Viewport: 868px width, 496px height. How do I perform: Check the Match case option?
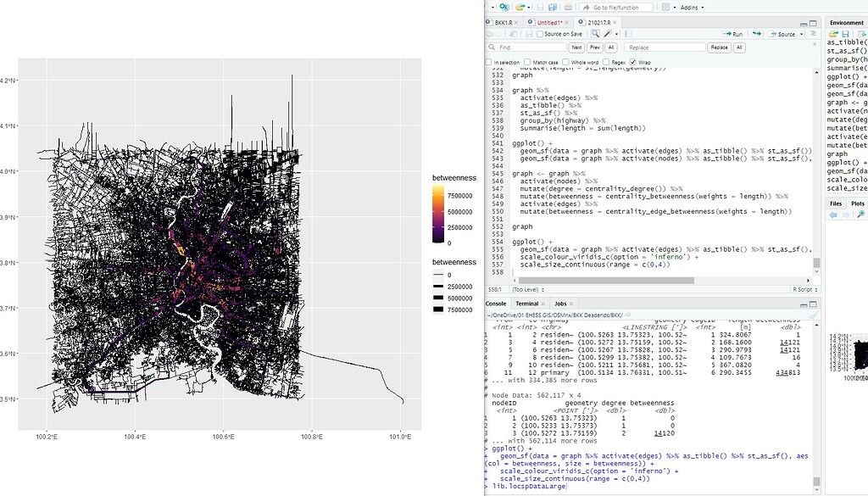coord(526,61)
